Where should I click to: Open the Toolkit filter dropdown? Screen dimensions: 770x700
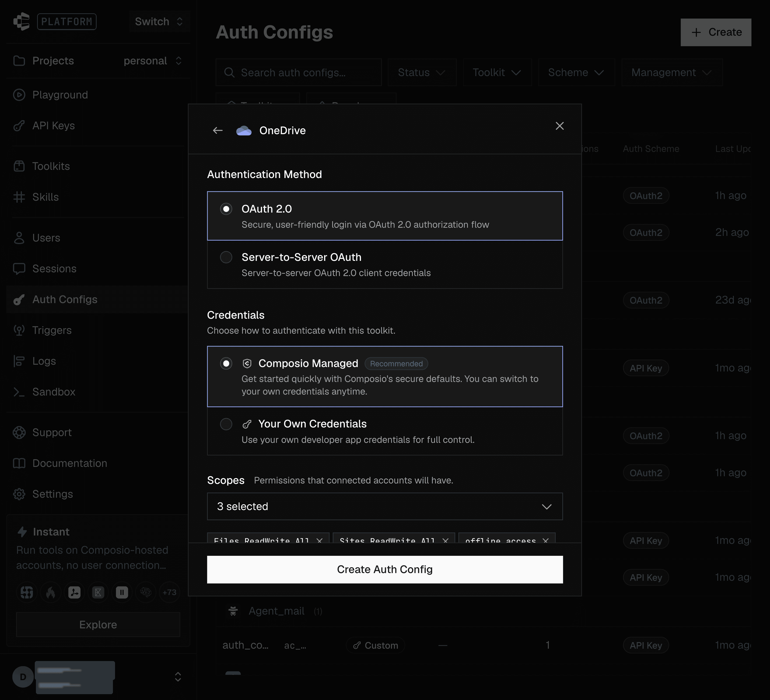click(497, 72)
